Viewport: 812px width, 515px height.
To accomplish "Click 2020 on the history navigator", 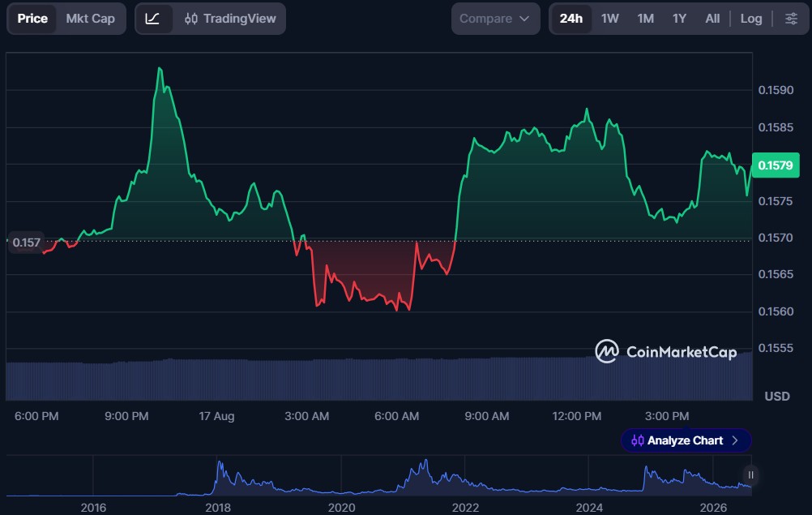I will pyautogui.click(x=341, y=508).
